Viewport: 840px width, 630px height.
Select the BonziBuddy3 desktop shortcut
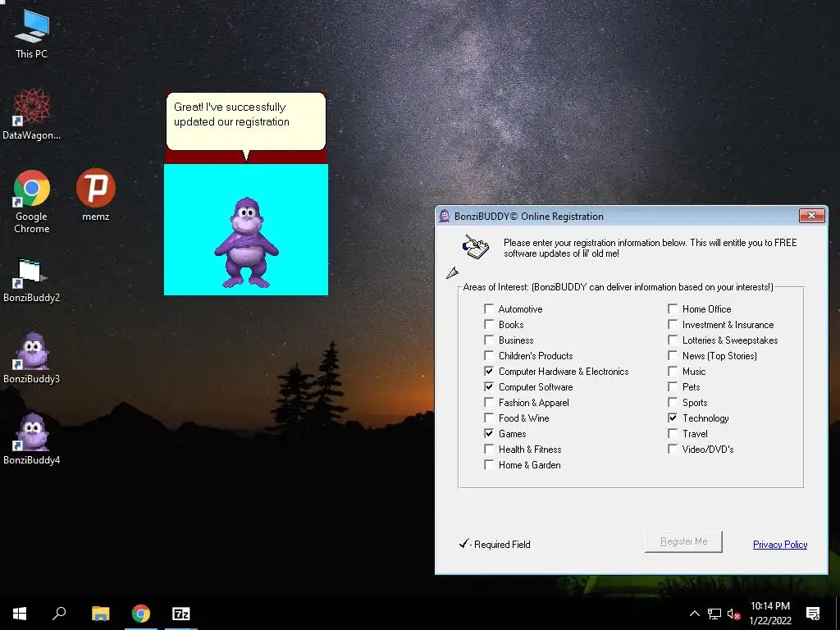(x=32, y=358)
